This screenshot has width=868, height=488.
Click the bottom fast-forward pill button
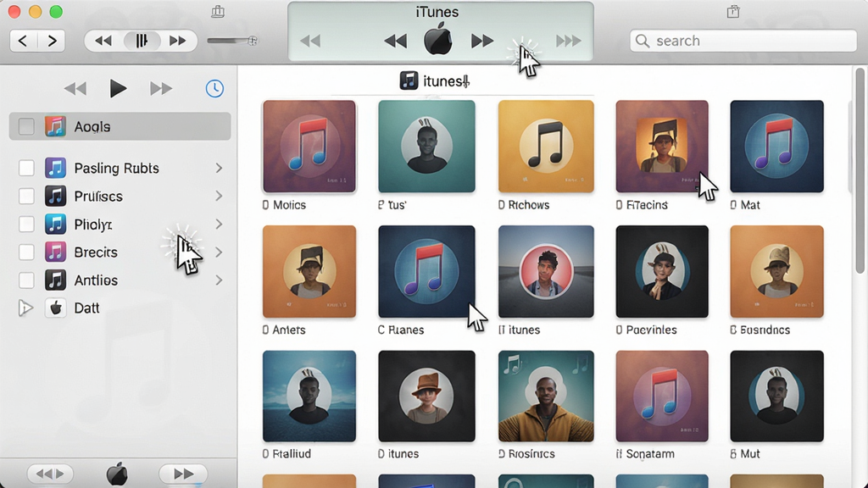(183, 474)
